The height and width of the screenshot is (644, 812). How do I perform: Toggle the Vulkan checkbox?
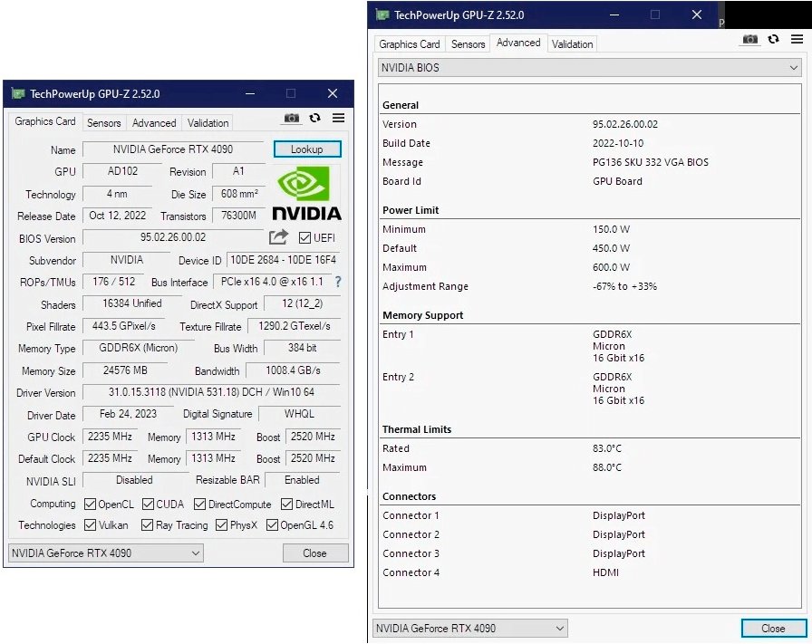(90, 525)
